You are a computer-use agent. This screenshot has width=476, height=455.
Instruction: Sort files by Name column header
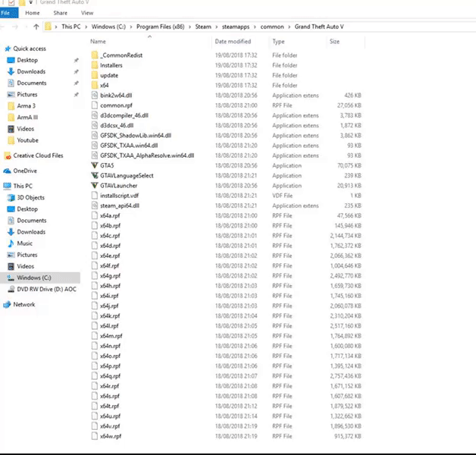98,42
